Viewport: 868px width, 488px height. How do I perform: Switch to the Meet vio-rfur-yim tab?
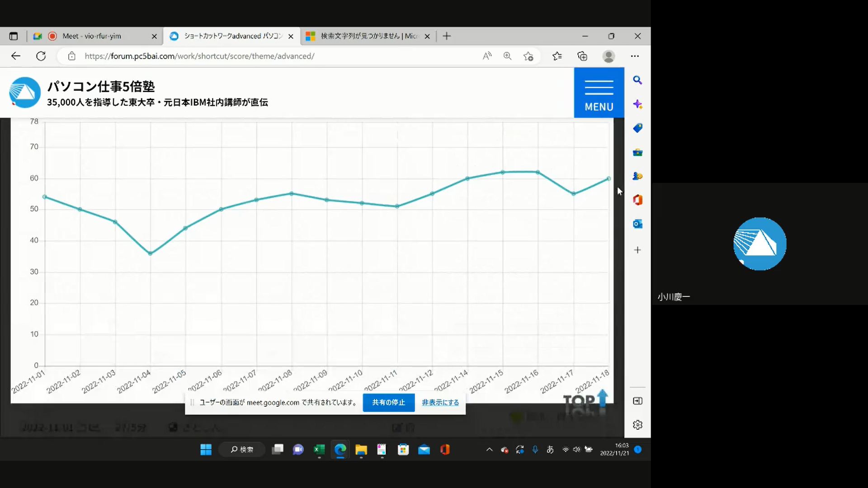[x=92, y=36]
